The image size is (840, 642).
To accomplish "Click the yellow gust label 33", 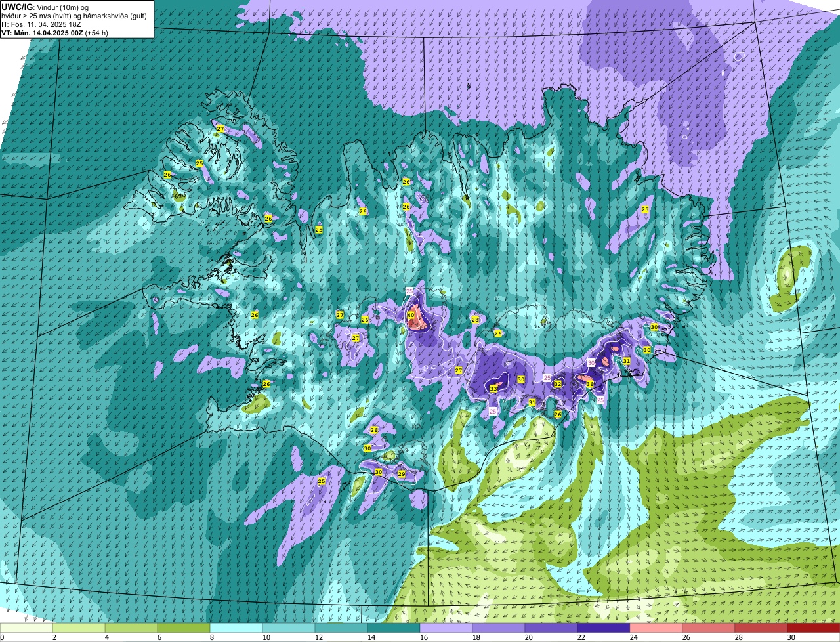I will click(493, 389).
